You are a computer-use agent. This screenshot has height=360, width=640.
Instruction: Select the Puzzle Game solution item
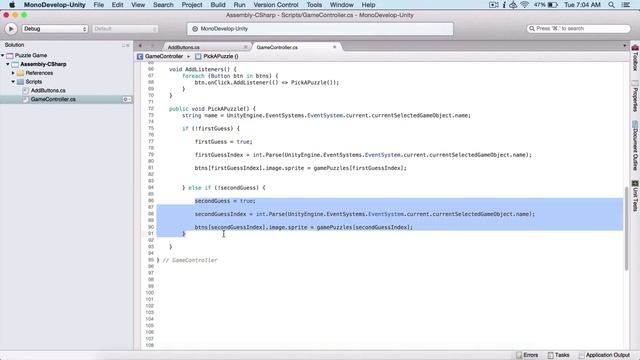31,55
